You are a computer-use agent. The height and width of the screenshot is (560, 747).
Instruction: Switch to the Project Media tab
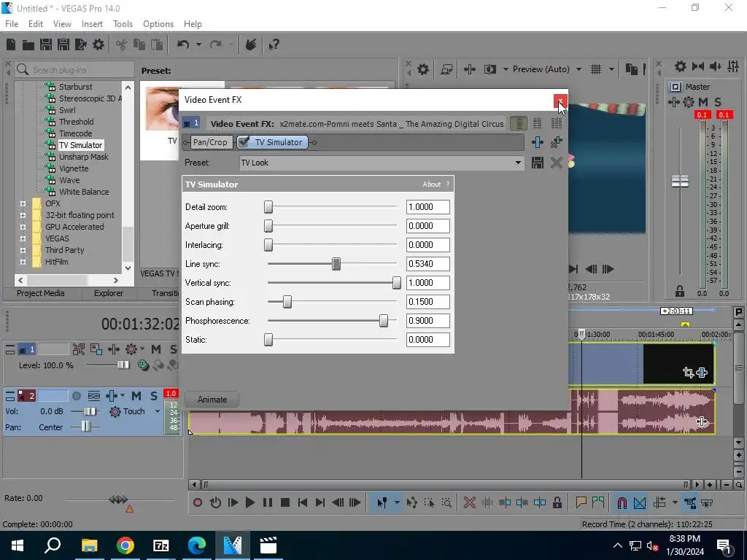pyautogui.click(x=41, y=293)
